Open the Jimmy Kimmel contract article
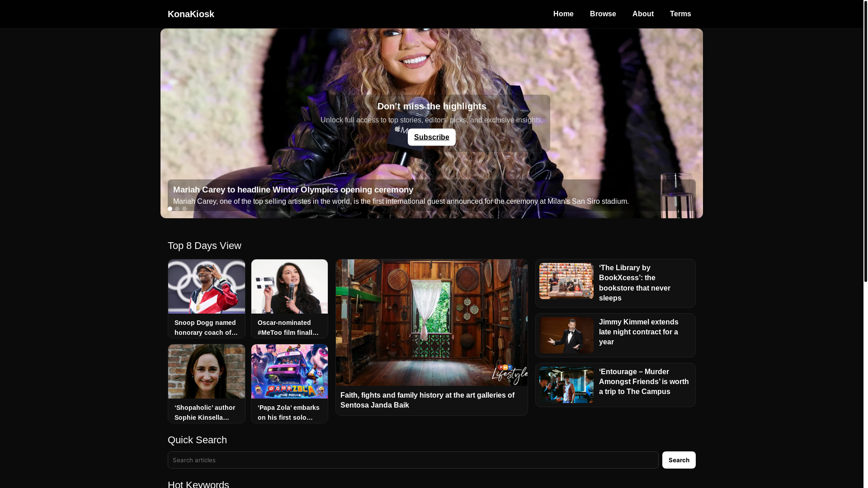This screenshot has width=868, height=488. [638, 332]
